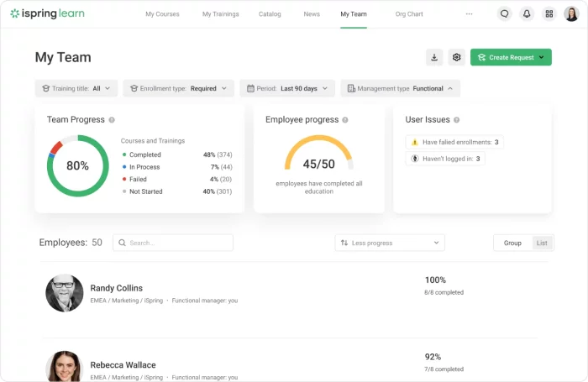588x382 pixels.
Task: Click the iSpring Learn logo
Action: point(47,13)
